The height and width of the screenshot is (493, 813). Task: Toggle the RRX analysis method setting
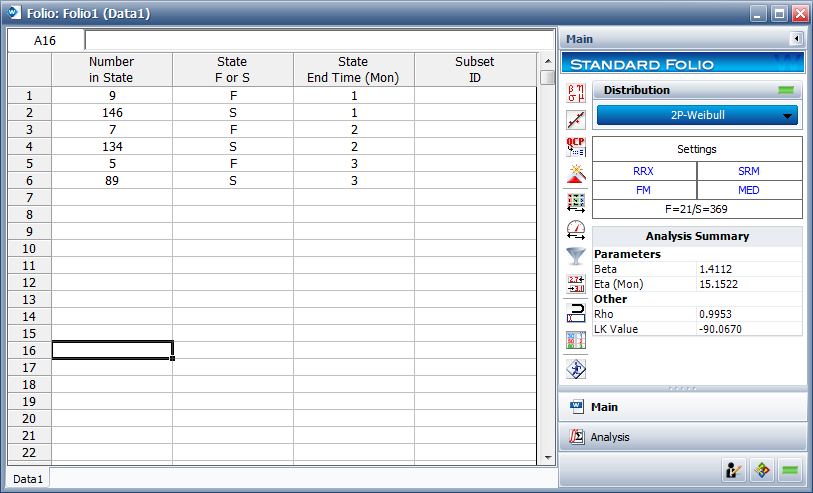point(644,171)
